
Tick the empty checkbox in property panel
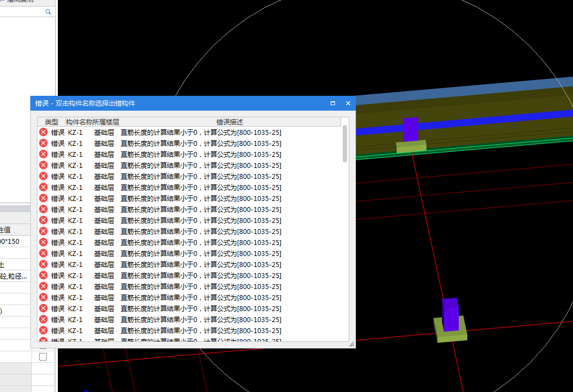click(43, 357)
